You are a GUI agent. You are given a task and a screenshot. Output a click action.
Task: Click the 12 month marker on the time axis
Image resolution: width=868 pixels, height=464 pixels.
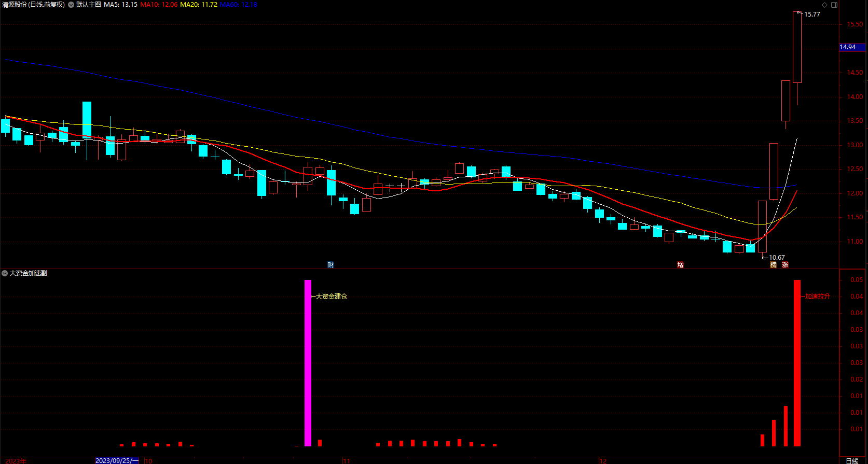(x=602, y=460)
